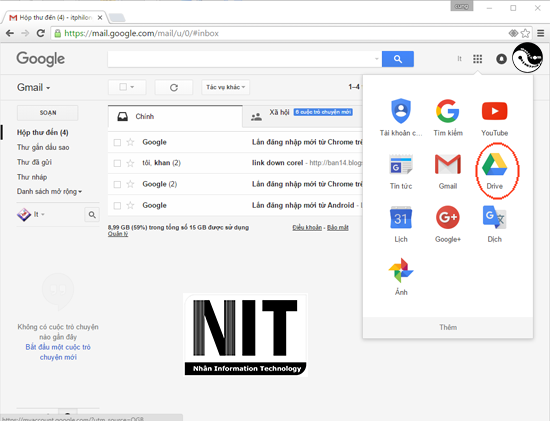550x421 pixels.
Task: Click the browser address bar
Action: (281, 33)
